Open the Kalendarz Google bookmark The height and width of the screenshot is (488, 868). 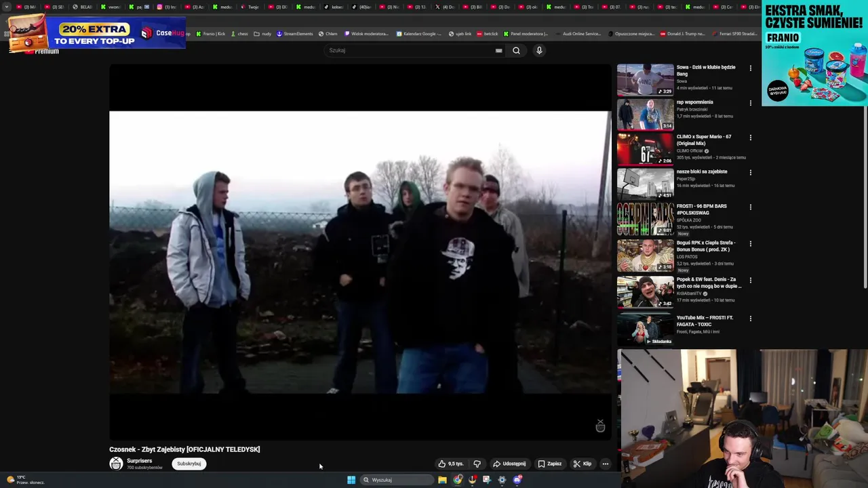pyautogui.click(x=419, y=34)
